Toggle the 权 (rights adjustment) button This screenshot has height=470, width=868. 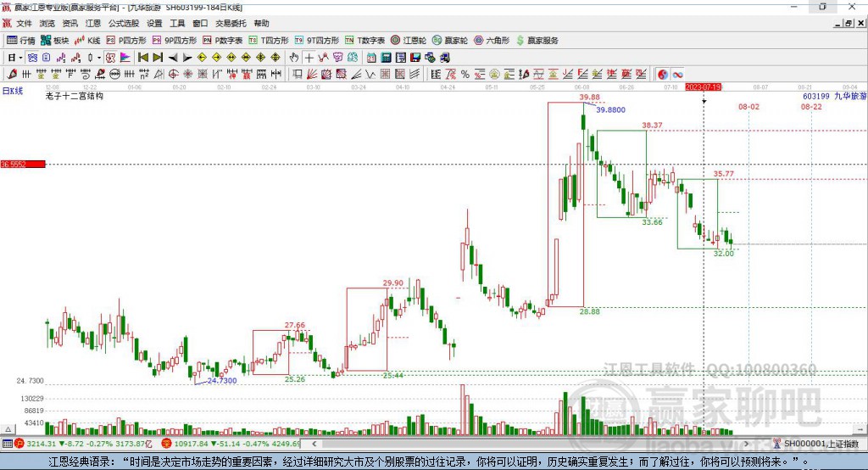coord(111,58)
